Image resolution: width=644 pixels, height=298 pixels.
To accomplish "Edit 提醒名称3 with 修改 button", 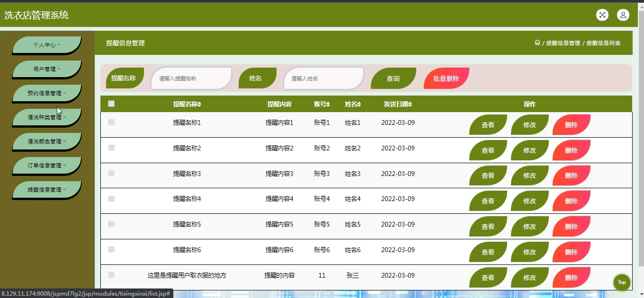I will [529, 175].
